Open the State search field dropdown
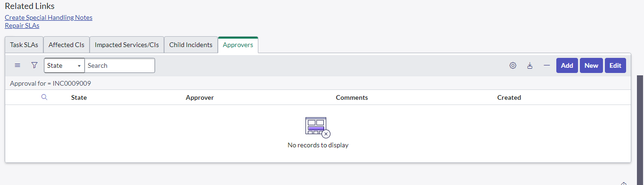The width and height of the screenshot is (644, 185). coord(65,65)
